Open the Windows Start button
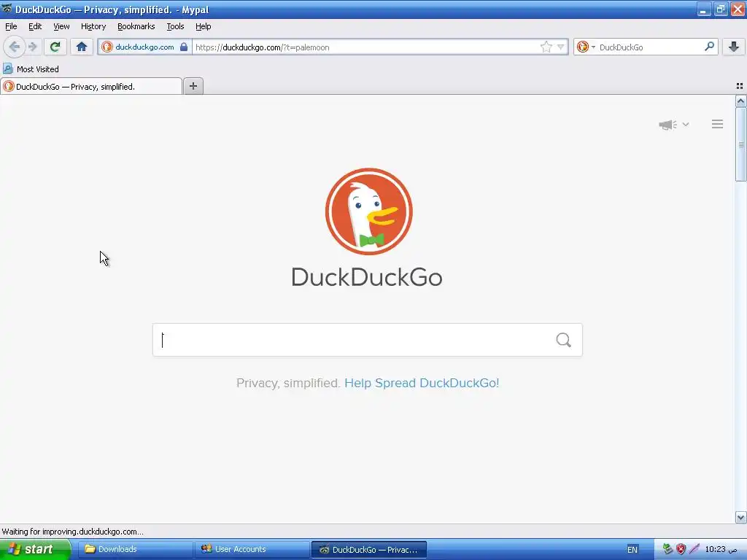Image resolution: width=747 pixels, height=560 pixels. [35, 549]
